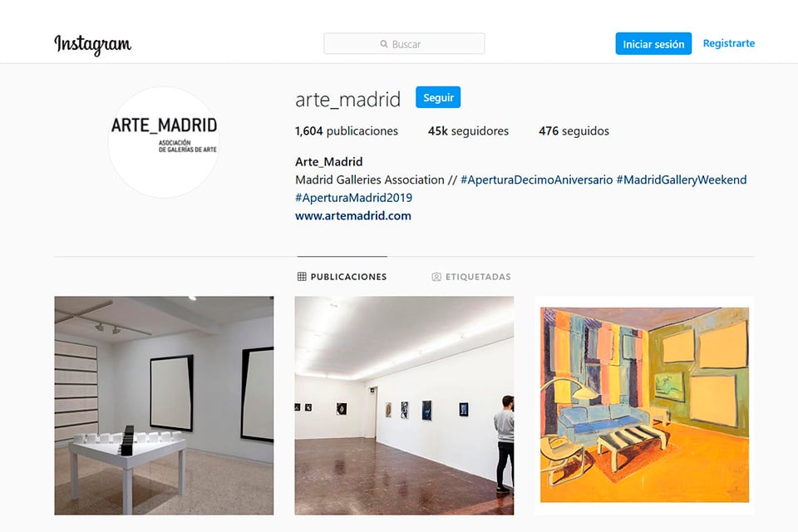Open the 476 seguidos list
Image resolution: width=798 pixels, height=532 pixels.
574,131
